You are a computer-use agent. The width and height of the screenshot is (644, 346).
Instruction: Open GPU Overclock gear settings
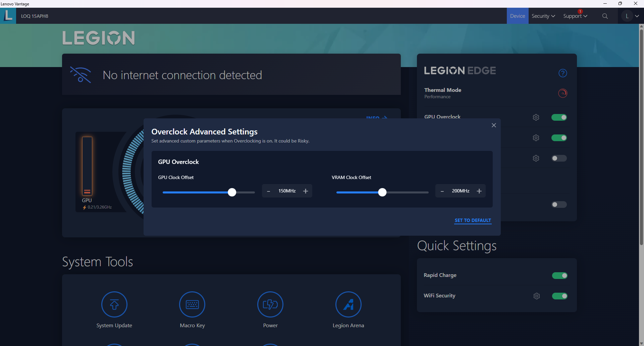click(536, 117)
